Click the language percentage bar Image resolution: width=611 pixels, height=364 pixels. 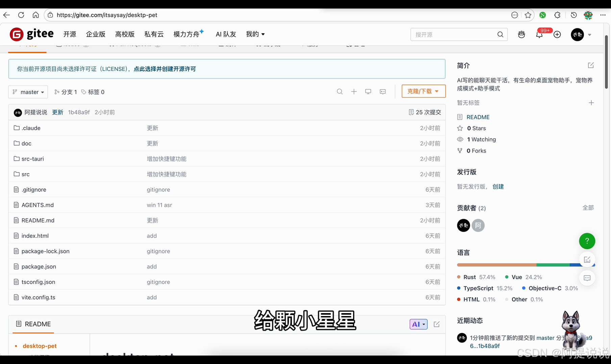click(526, 265)
